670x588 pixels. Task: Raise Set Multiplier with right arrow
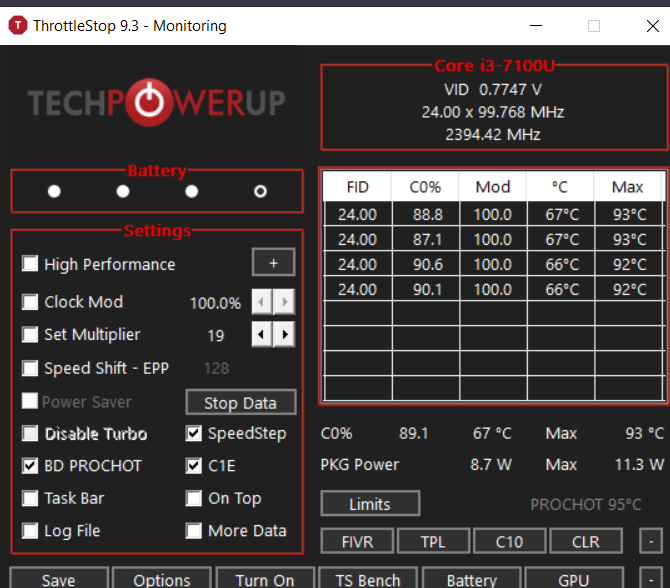[x=284, y=334]
